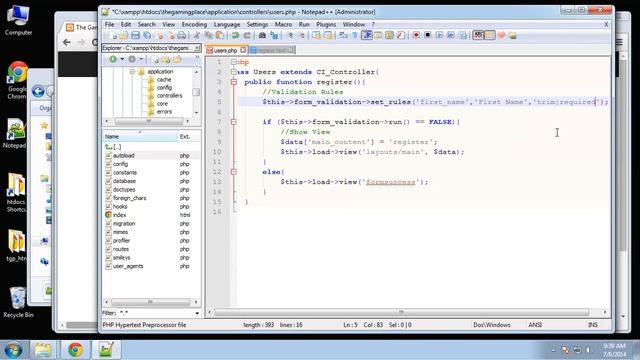Click the Playback macro icon
This screenshot has height=360, width=640.
(x=439, y=36)
